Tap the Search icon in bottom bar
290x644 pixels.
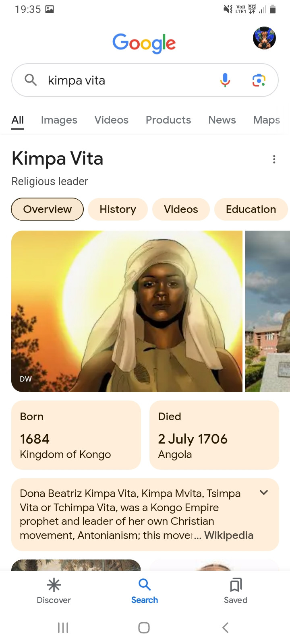tap(145, 591)
